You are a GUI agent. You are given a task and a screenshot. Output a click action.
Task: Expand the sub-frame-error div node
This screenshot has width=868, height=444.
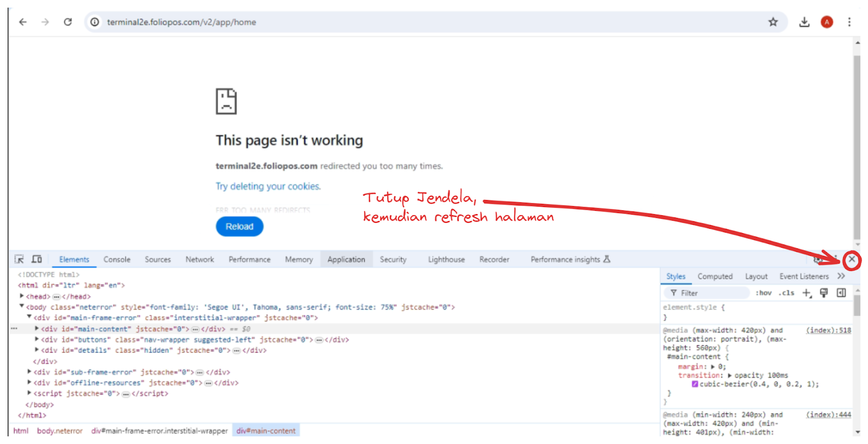29,372
